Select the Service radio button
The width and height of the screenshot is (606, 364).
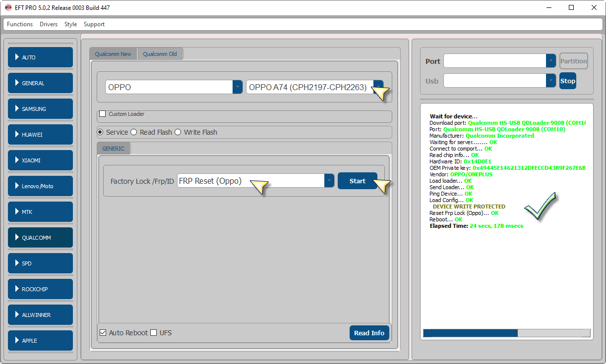100,132
